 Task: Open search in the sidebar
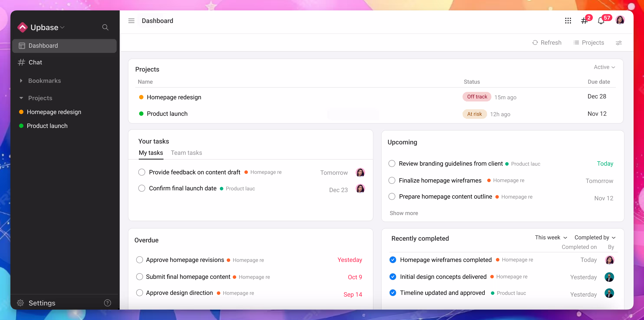pyautogui.click(x=105, y=27)
